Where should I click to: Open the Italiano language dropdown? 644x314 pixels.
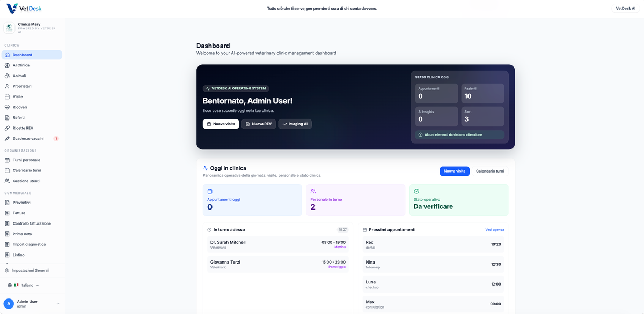click(24, 285)
